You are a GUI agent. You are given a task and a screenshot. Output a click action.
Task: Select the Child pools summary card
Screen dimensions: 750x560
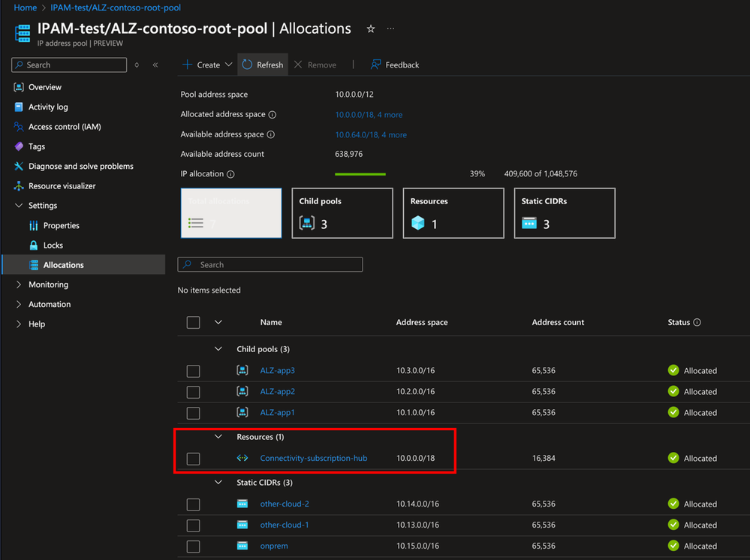pyautogui.click(x=342, y=213)
